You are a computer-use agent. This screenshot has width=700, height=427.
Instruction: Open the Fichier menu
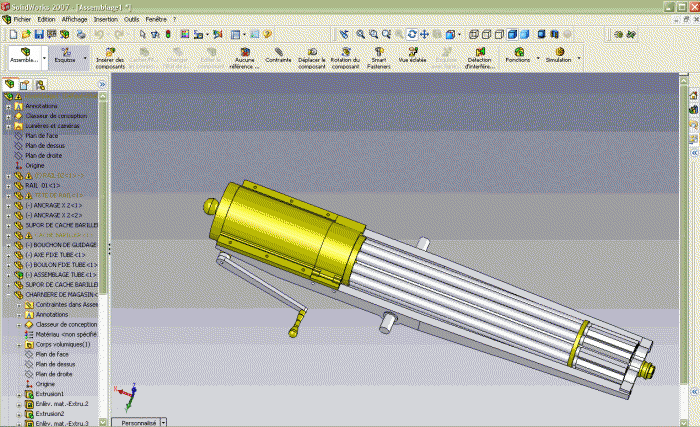[x=22, y=19]
